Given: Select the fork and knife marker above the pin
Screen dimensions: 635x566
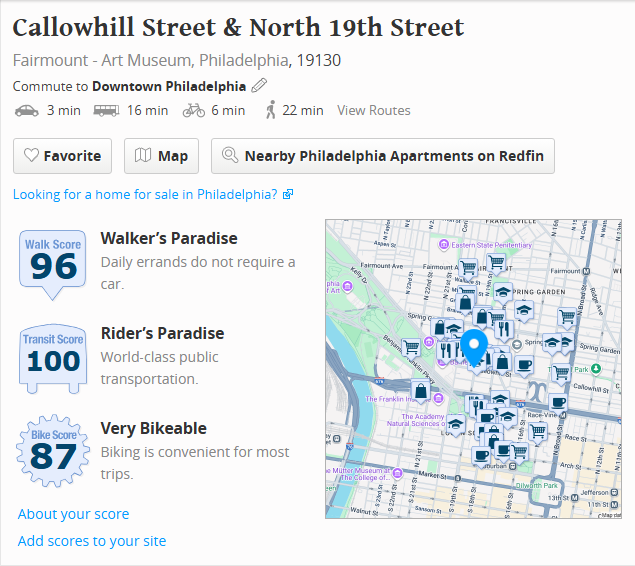Looking at the screenshot, I should (503, 329).
